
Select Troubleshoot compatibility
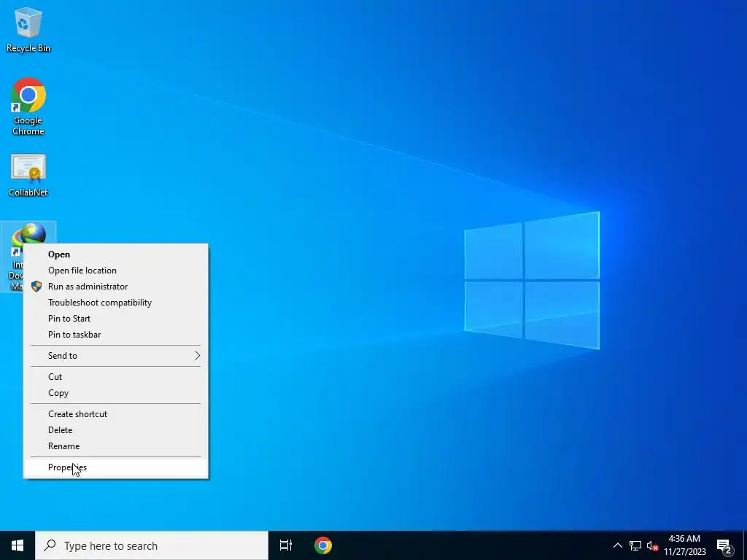click(116, 303)
